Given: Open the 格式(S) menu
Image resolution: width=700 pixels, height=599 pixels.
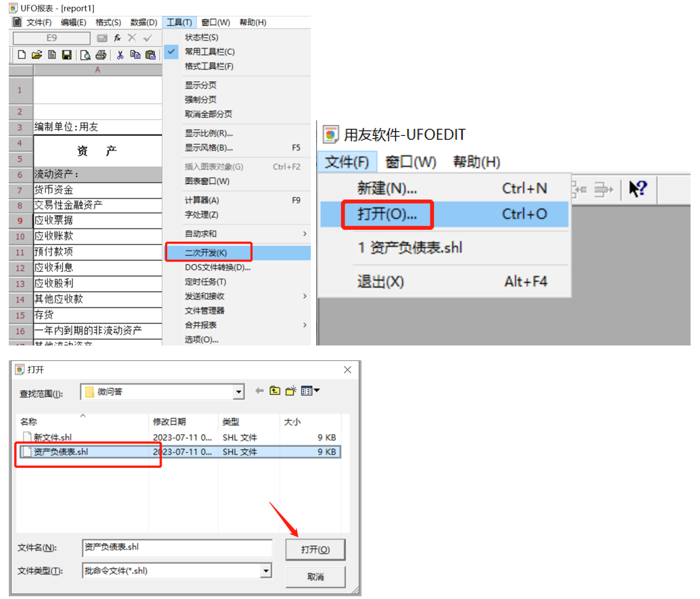Looking at the screenshot, I should (109, 22).
